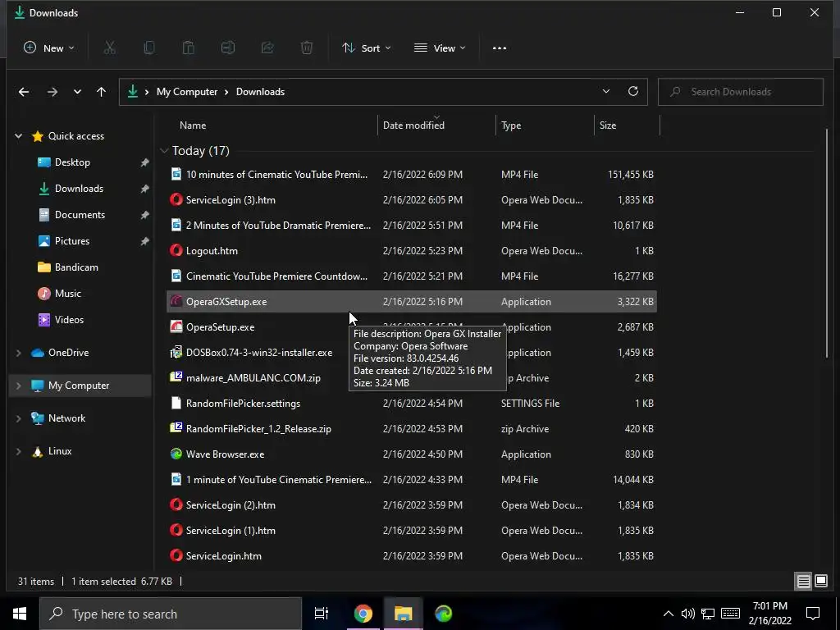Viewport: 840px width, 630px height.
Task: Open the notification center icon
Action: coord(813,614)
